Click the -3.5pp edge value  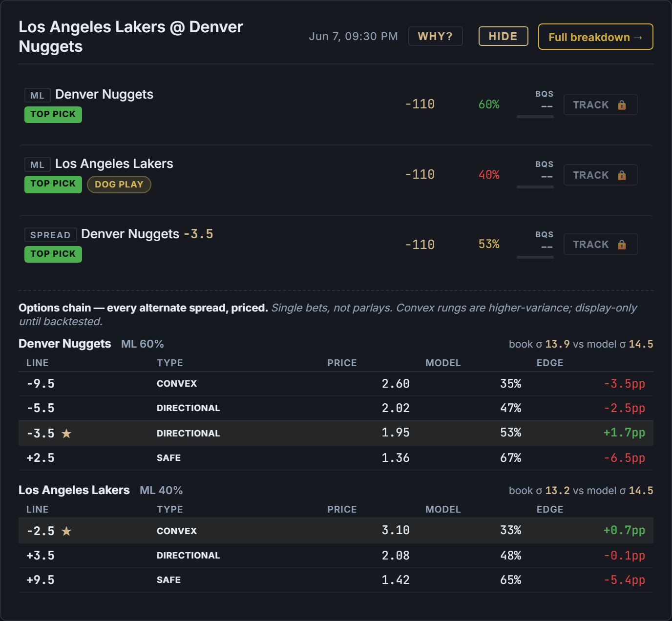624,384
